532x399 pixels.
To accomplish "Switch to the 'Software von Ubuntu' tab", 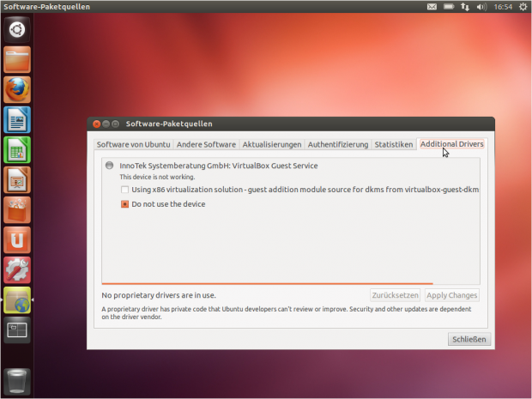I will point(133,144).
